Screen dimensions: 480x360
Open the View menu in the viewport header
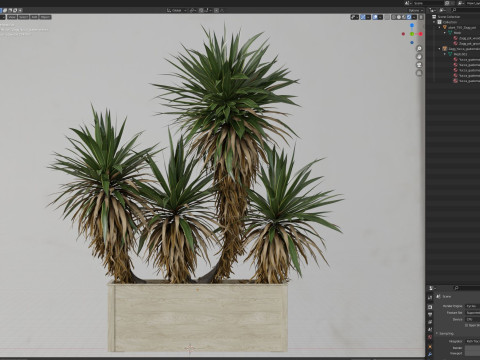point(12,17)
